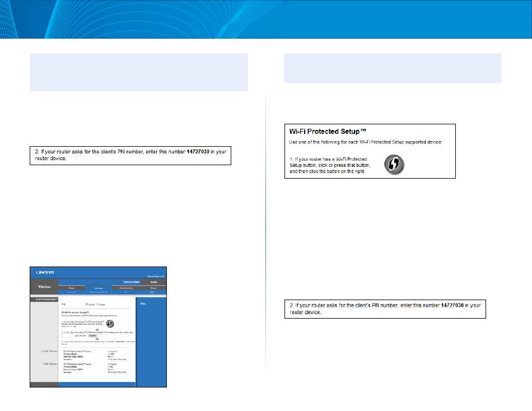Image resolution: width=532 pixels, height=411 pixels.
Task: Open the Status tab in the Linksys page
Action: tap(153, 288)
